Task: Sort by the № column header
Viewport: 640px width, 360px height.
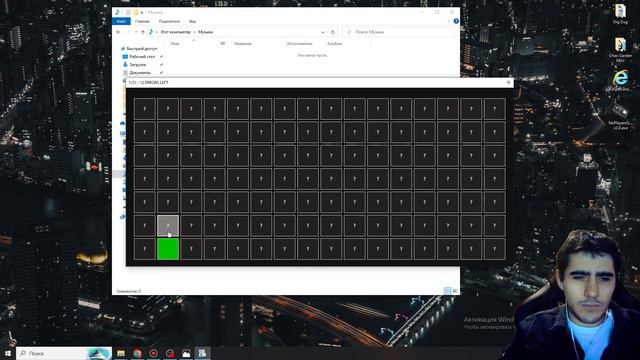Action: pos(223,44)
